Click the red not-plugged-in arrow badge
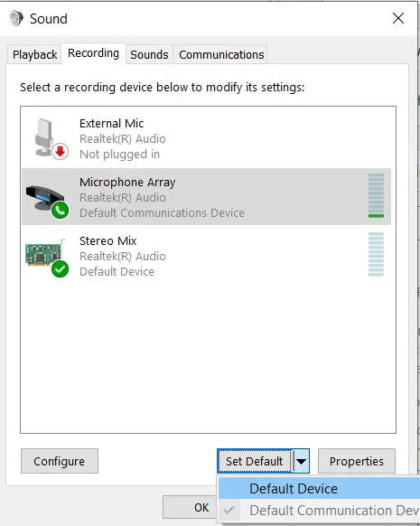The width and height of the screenshot is (420, 526). point(60,152)
